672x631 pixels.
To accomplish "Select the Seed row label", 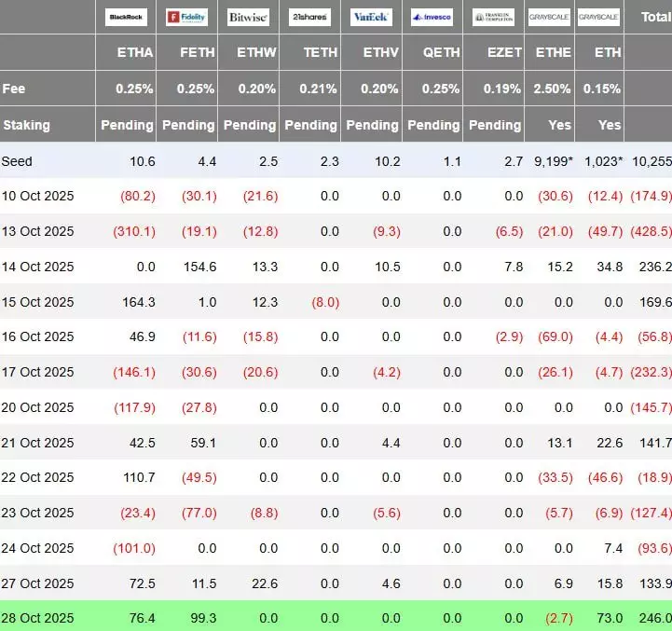I will click(x=17, y=161).
